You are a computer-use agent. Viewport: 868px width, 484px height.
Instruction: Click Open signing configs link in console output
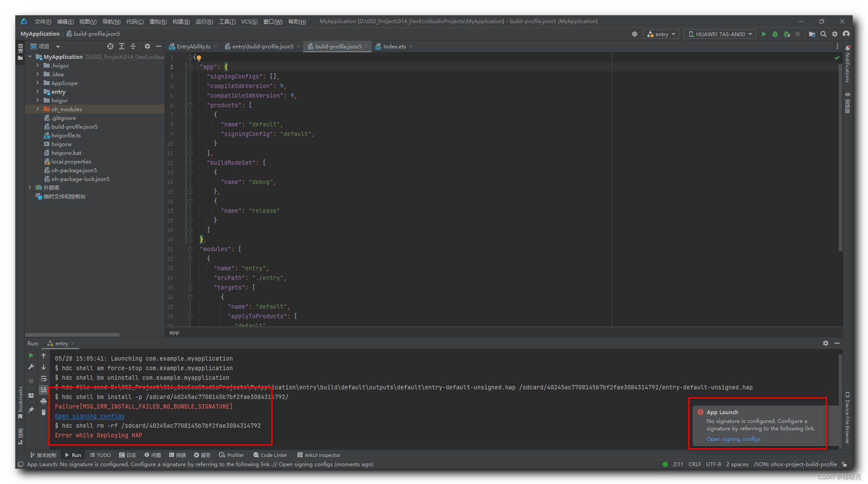(89, 416)
